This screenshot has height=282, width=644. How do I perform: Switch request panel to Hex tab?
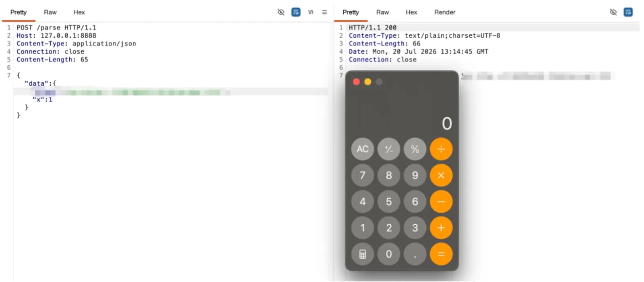79,12
